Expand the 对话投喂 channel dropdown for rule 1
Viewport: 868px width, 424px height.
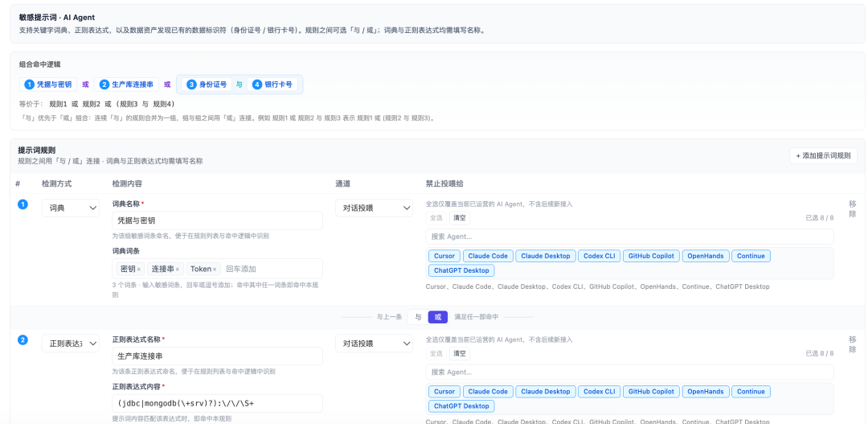[x=375, y=208]
